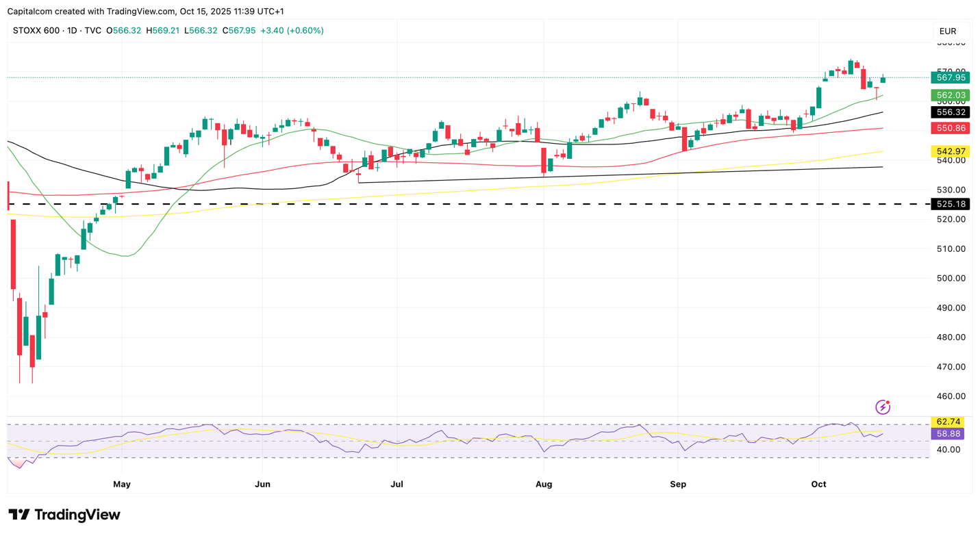The height and width of the screenshot is (536, 980).
Task: Click the Jun label on time axis
Action: click(262, 485)
